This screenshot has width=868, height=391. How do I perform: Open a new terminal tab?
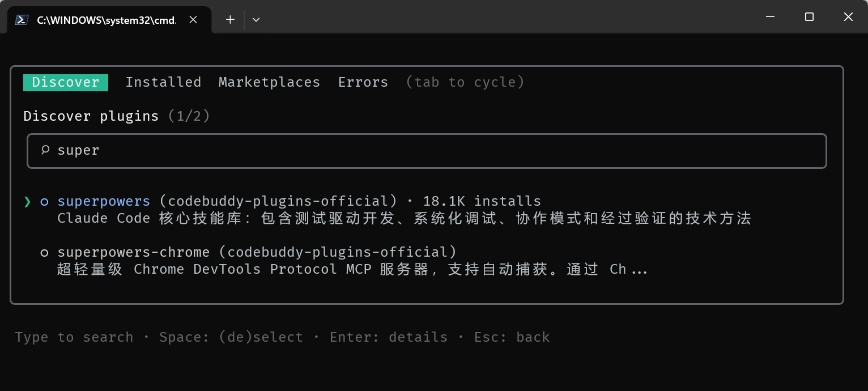coord(230,20)
